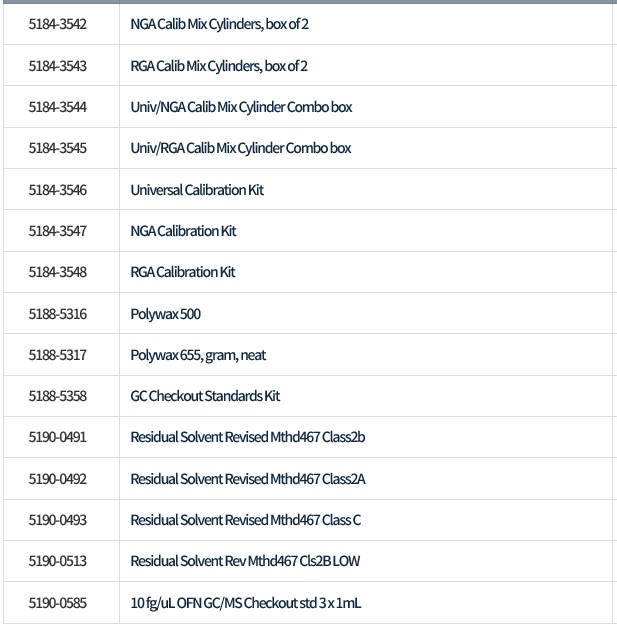Click part number 5184-3542
The image size is (617, 626).
click(x=57, y=24)
